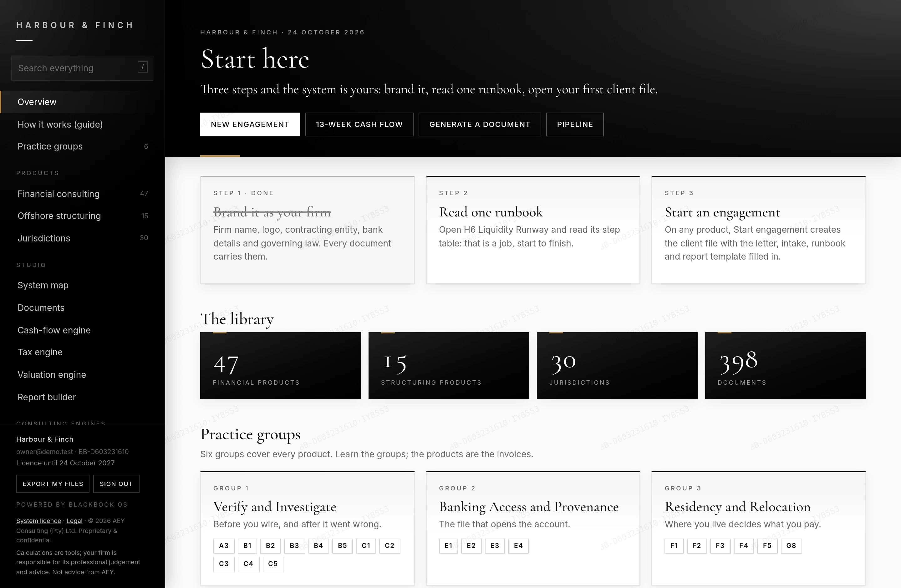Select product chip E2
The image size is (901, 588).
[x=471, y=546]
